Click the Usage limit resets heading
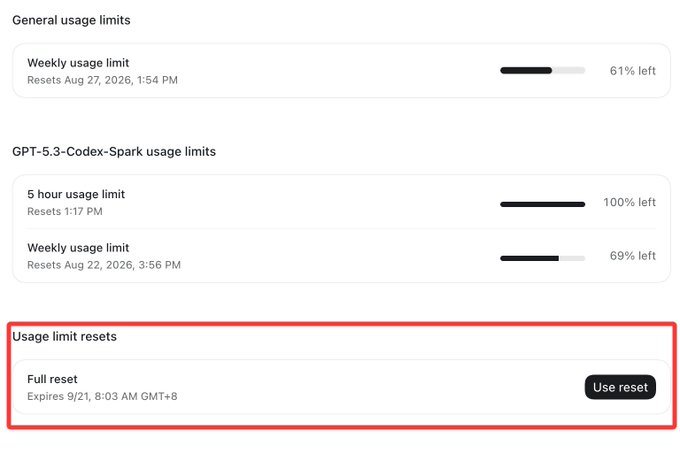Viewport: 680px width, 453px height. click(x=64, y=337)
